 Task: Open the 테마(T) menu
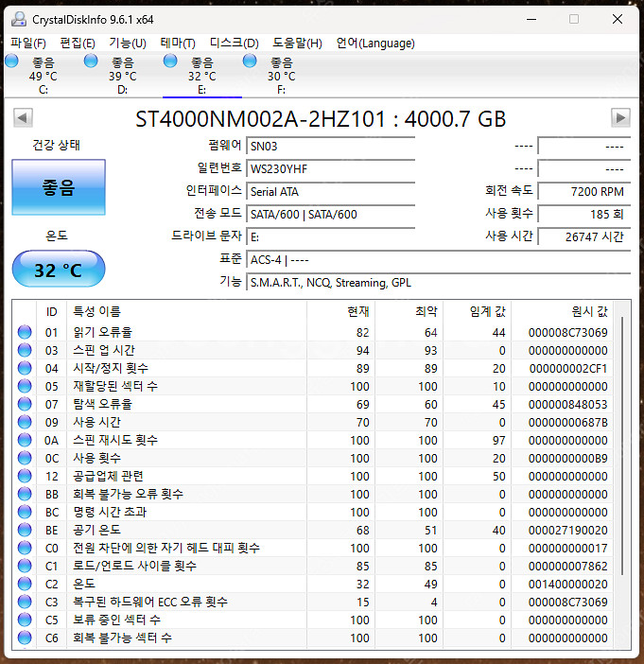178,43
